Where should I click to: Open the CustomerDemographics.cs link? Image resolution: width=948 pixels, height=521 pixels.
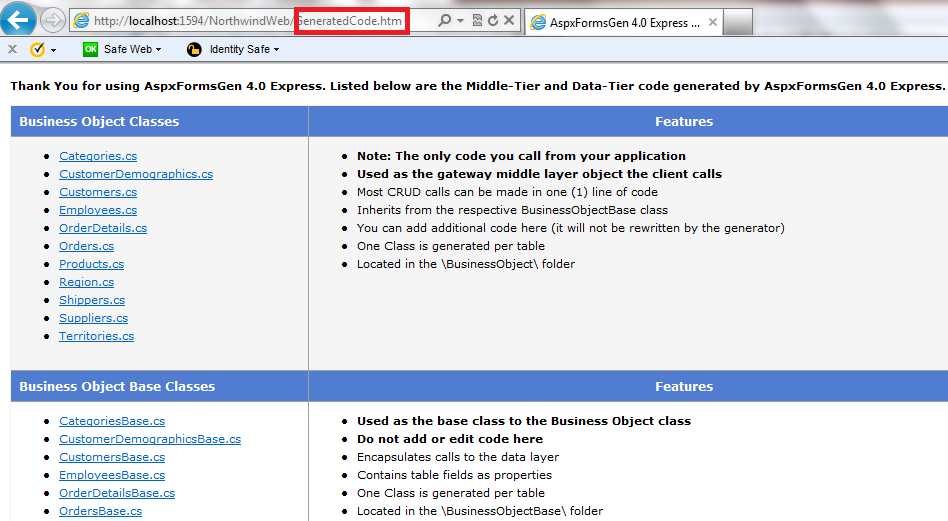tap(136, 174)
